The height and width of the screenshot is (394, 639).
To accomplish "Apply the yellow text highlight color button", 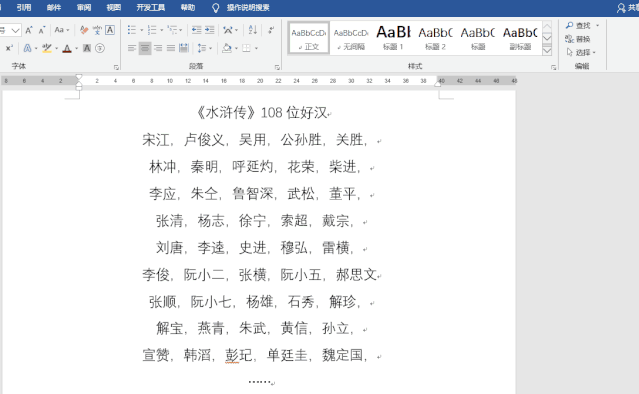I will coord(47,48).
